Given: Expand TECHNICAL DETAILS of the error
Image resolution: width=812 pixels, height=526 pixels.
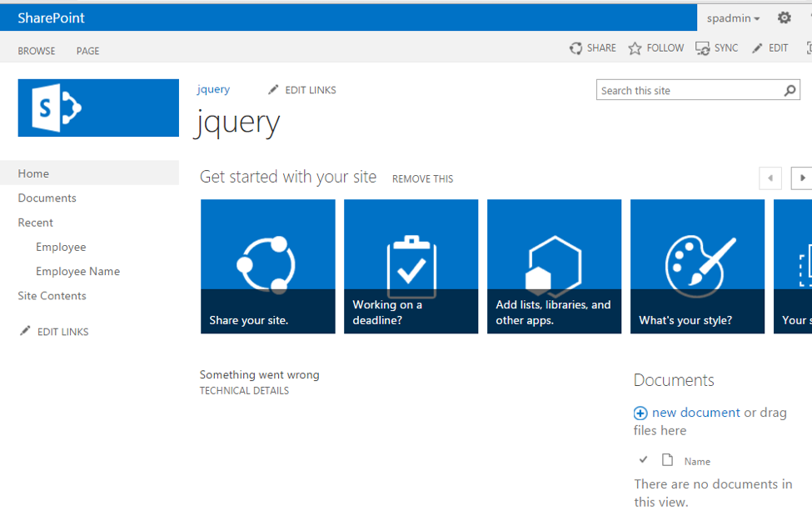Looking at the screenshot, I should [x=244, y=390].
